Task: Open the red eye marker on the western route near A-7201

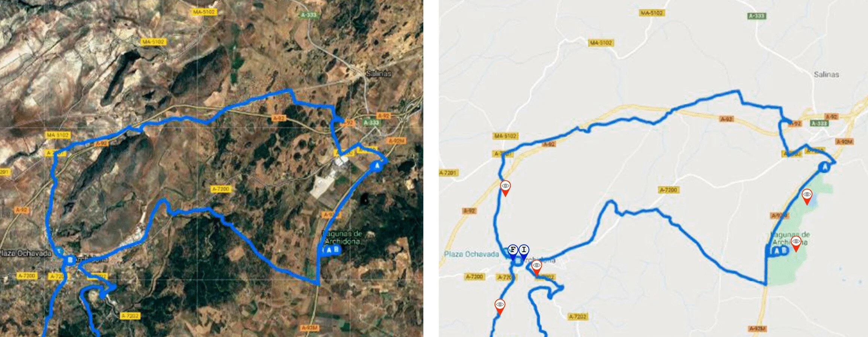Action: [506, 188]
